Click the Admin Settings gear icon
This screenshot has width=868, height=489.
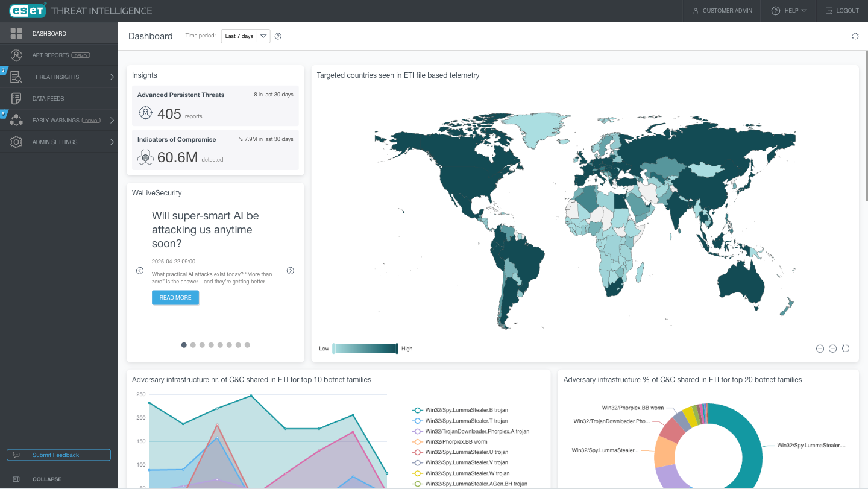[x=16, y=142]
